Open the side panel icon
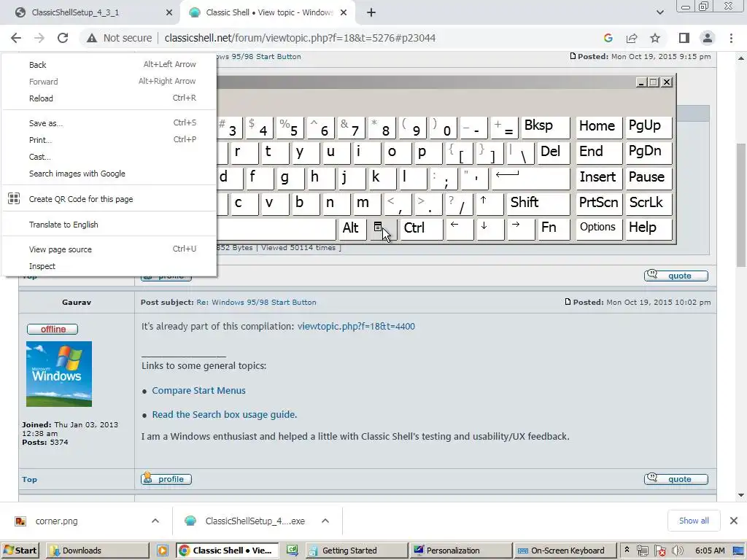The height and width of the screenshot is (560, 747). point(684,38)
